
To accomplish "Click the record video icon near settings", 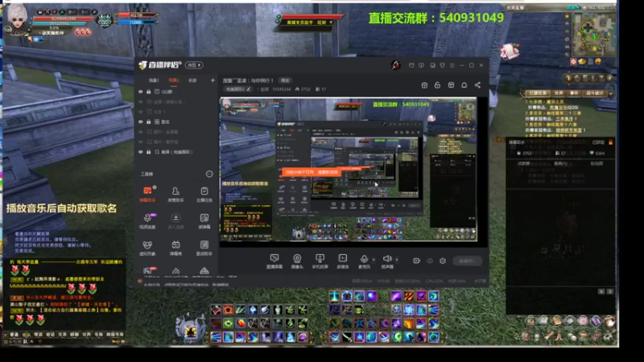I will point(416,261).
